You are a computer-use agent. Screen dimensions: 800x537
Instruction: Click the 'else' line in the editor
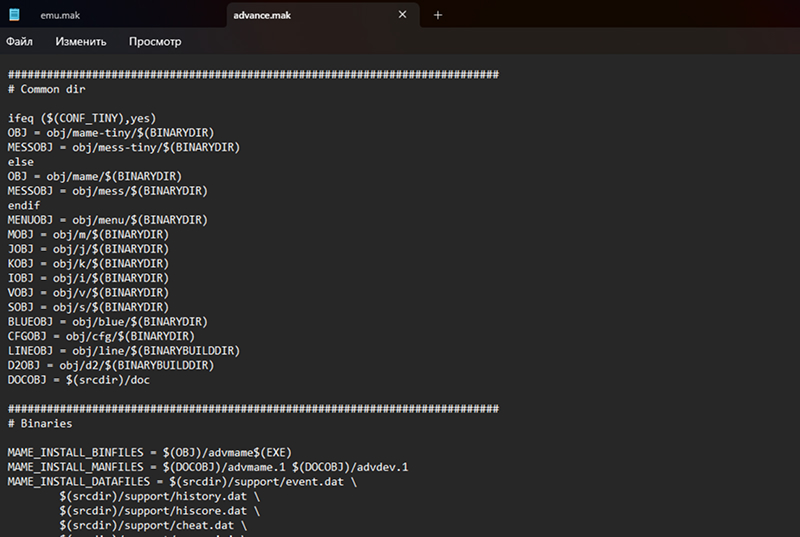point(21,161)
